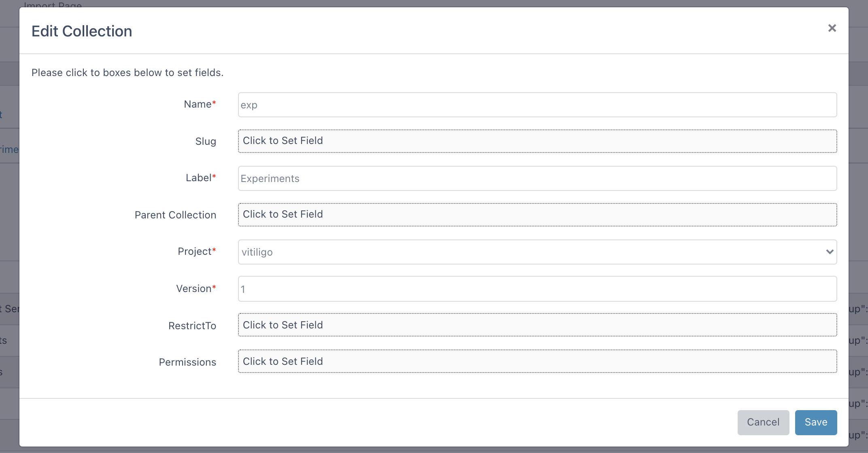Image resolution: width=868 pixels, height=453 pixels.
Task: Click the Version input field
Action: coord(537,289)
